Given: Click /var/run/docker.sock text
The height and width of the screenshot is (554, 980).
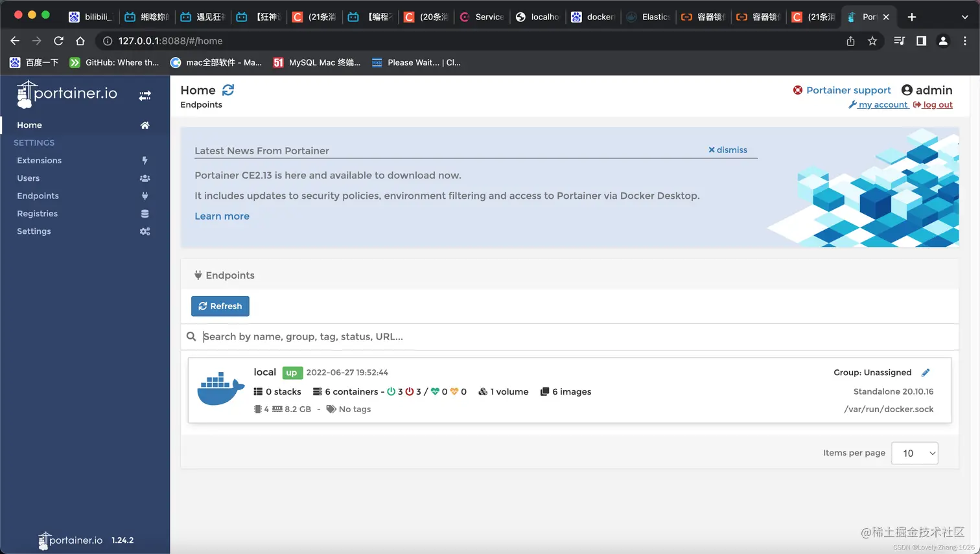Looking at the screenshot, I should 889,410.
